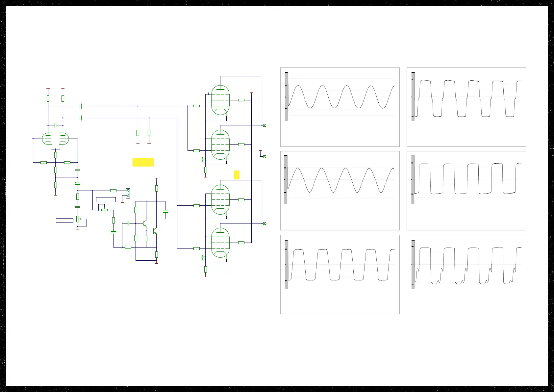Image resolution: width=554 pixels, height=392 pixels.
Task: Select the shared cathode resistor under the triode
Action: coord(56,155)
